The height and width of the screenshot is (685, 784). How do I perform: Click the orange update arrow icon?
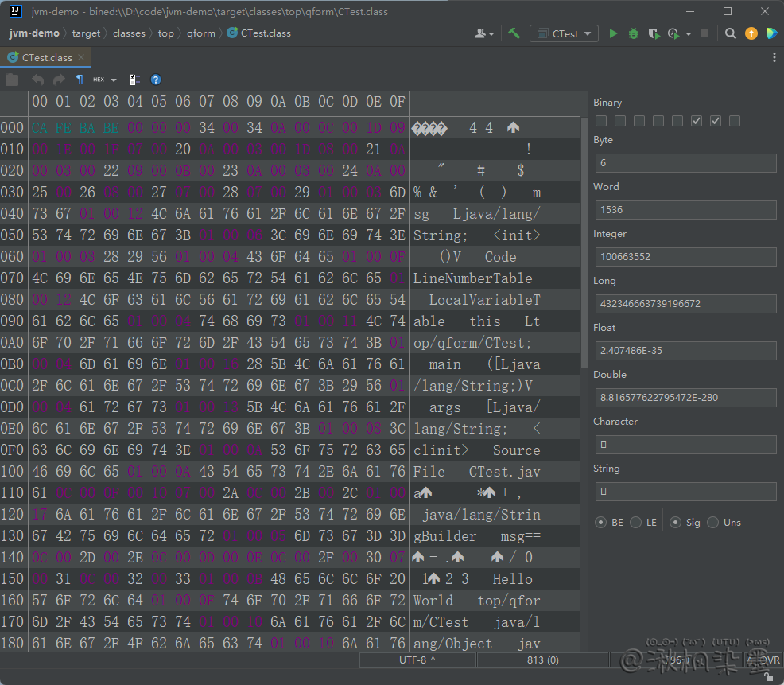(x=751, y=33)
